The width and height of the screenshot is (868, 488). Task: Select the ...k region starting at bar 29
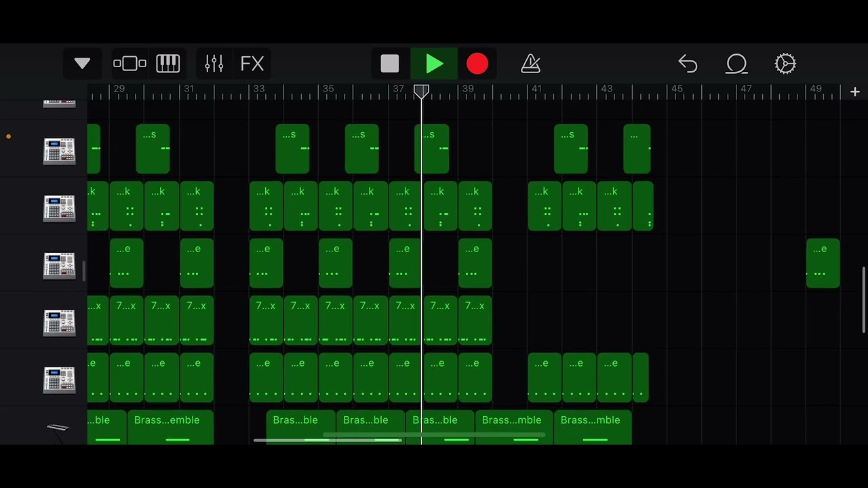(126, 206)
